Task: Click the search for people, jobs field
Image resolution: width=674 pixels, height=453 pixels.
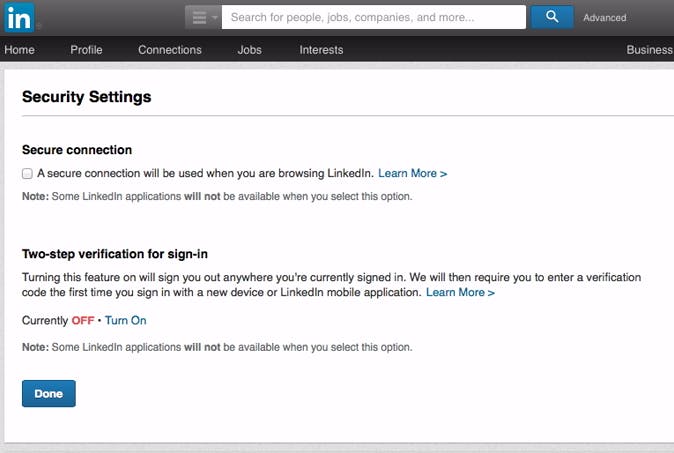Action: click(373, 17)
